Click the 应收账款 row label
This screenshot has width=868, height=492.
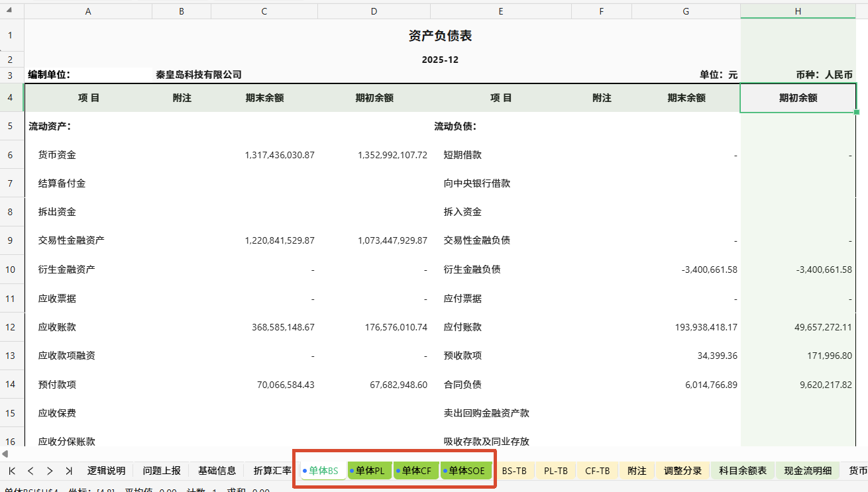click(x=57, y=327)
